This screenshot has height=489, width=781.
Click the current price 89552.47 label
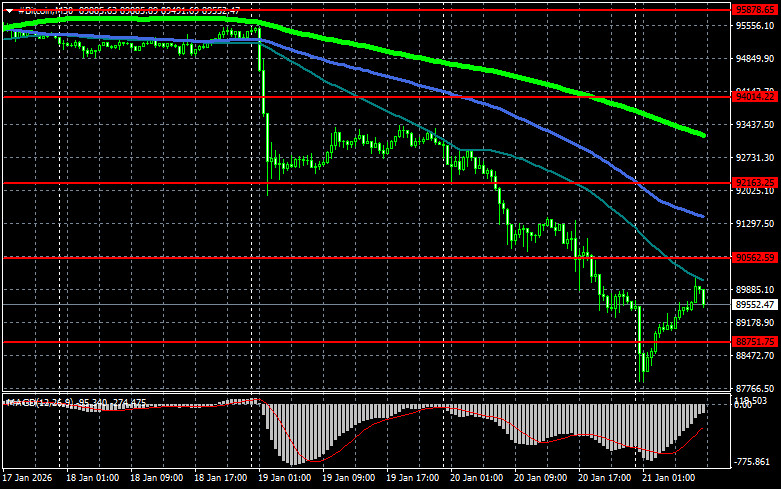(755, 304)
